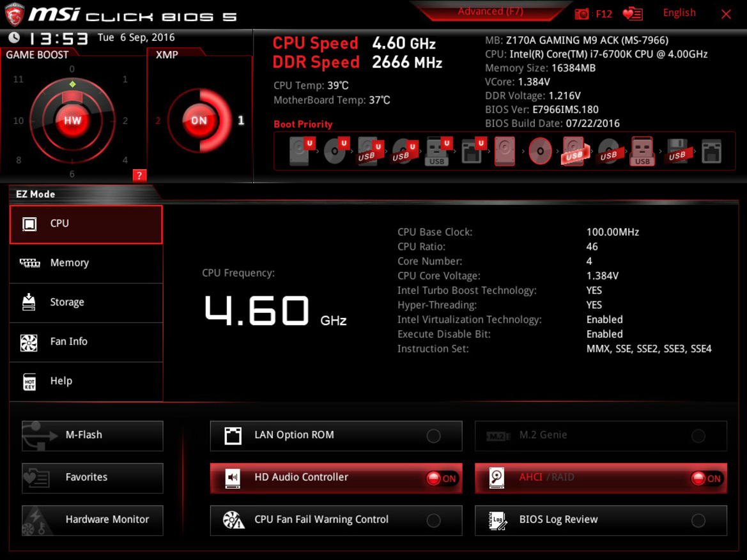Screen dimensions: 747x560
Task: Open the favorites heart icon in top bar
Action: 633,14
